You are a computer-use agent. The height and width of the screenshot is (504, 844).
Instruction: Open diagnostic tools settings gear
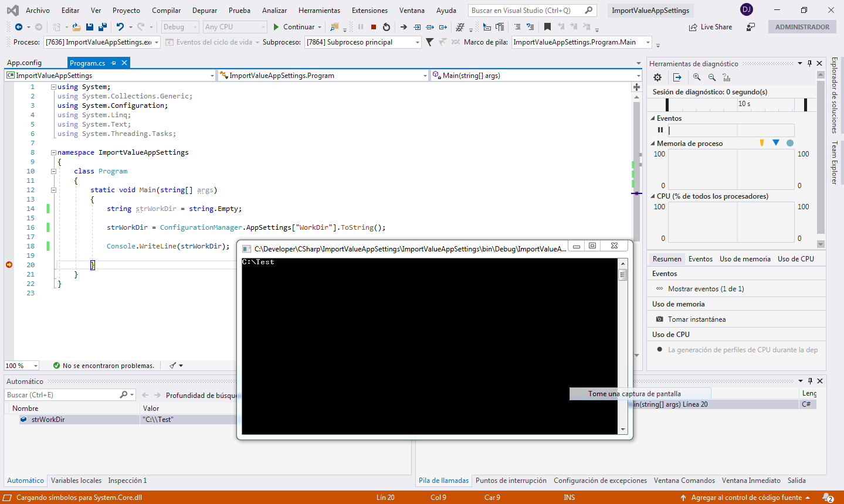coord(657,77)
